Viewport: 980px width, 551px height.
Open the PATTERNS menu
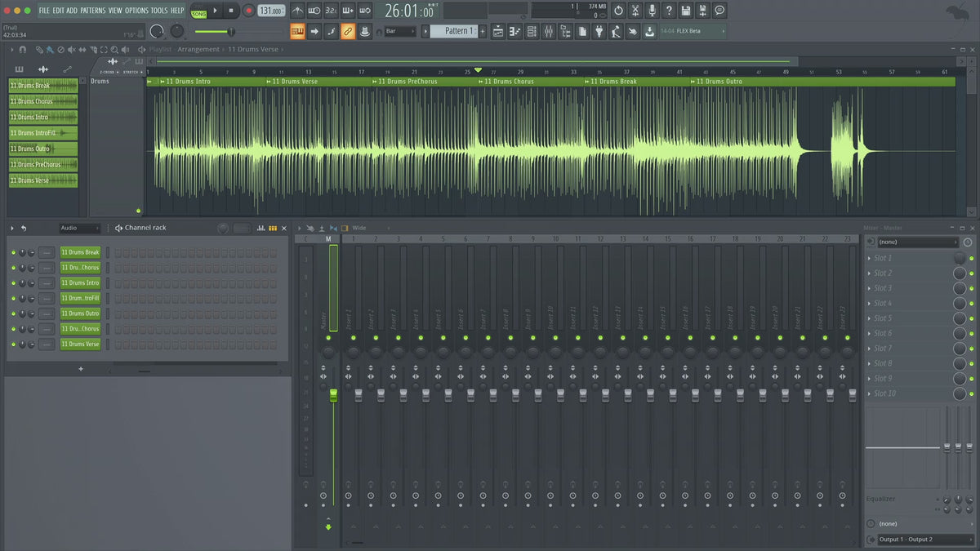[92, 11]
